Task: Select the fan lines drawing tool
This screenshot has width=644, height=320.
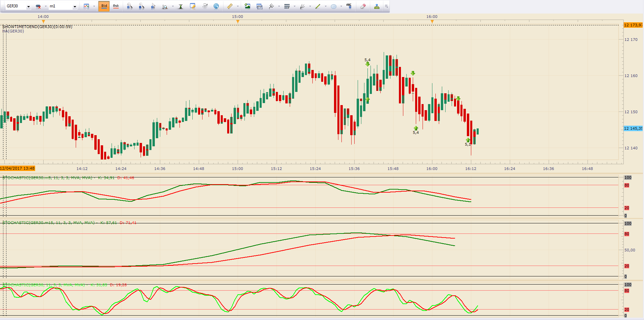Action: [302, 6]
